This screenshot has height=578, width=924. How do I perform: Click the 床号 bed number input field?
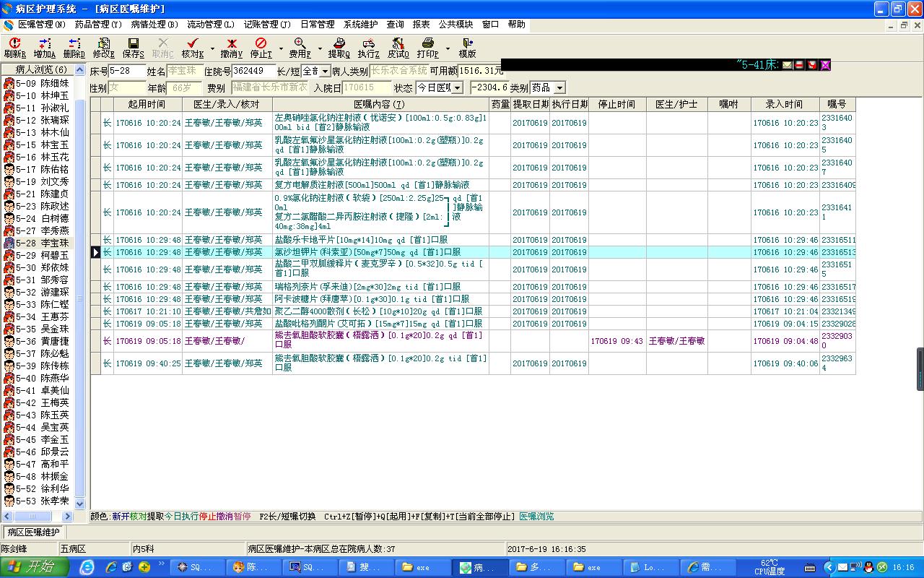coord(127,72)
